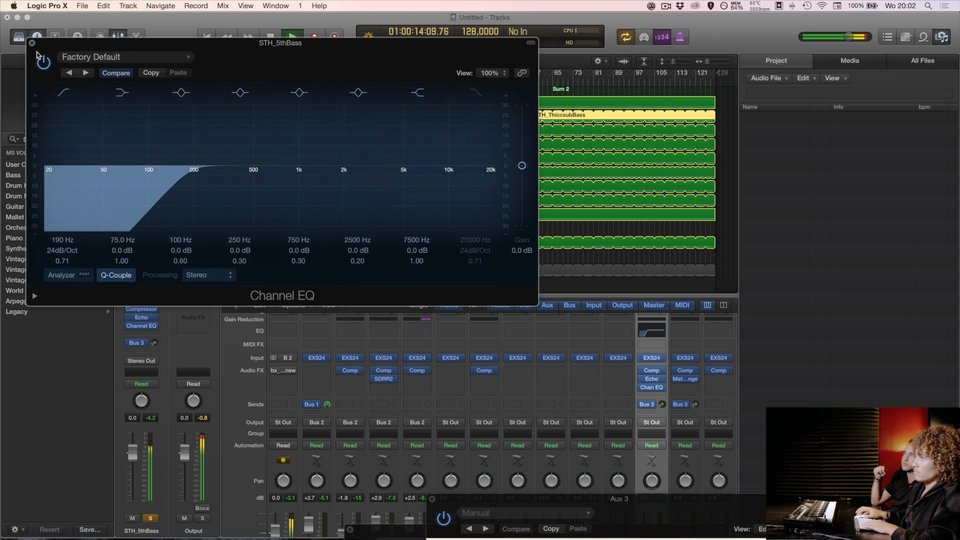Click the Spotlight search icon

[x=928, y=6]
